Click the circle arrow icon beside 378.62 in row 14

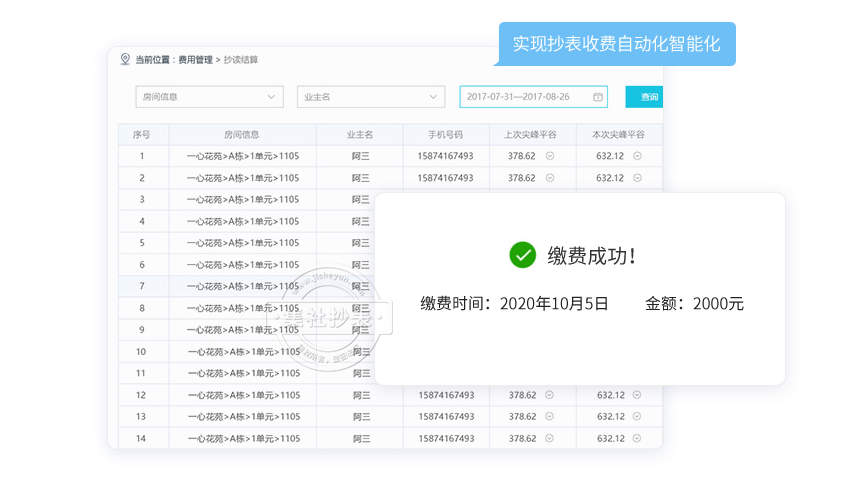click(x=550, y=438)
